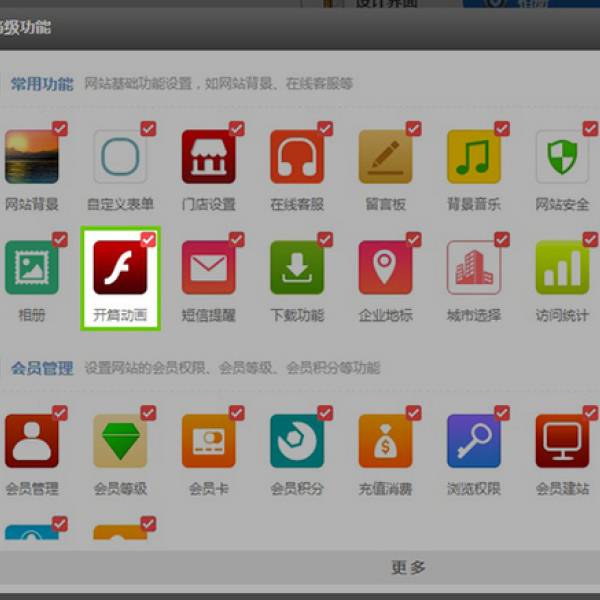Open the 网站安全 shield icon
Viewport: 600px width, 600px height.
[x=562, y=157]
